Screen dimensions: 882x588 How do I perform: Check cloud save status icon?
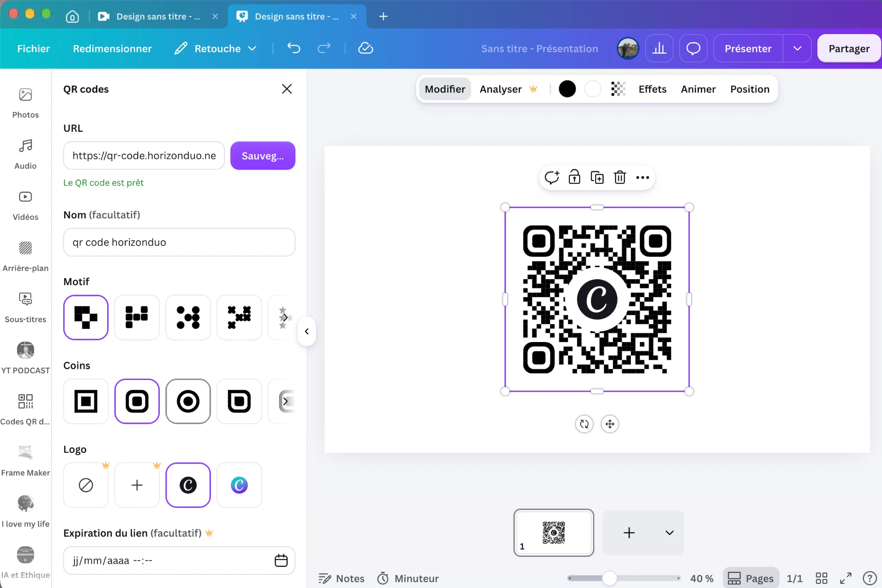(x=366, y=48)
